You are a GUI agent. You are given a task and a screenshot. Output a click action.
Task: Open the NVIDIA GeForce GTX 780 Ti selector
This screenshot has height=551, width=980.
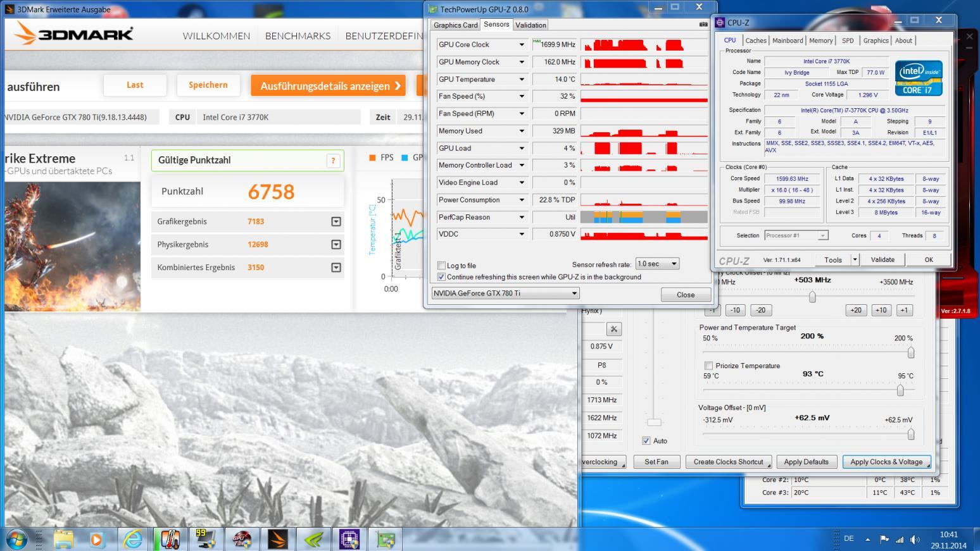(505, 294)
